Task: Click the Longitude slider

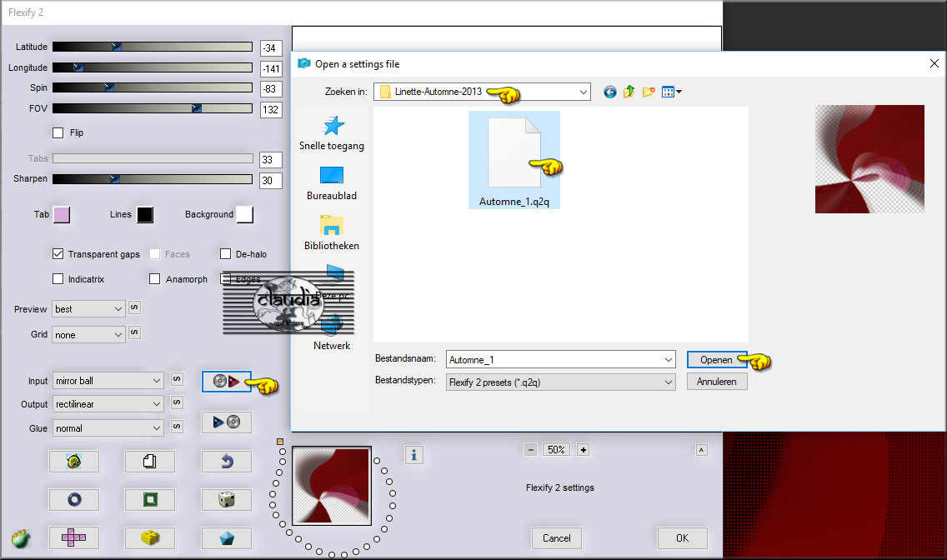Action: 153,67
